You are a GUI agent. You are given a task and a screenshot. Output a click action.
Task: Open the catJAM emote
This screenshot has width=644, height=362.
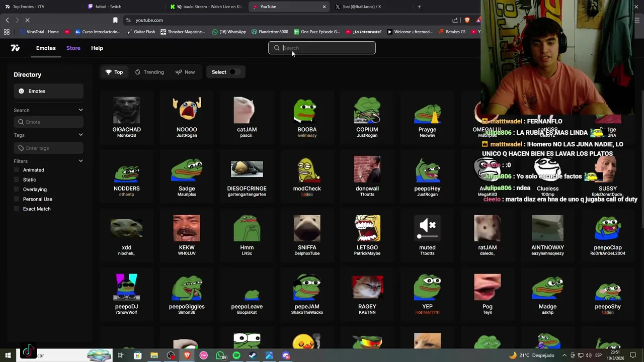[x=247, y=117]
